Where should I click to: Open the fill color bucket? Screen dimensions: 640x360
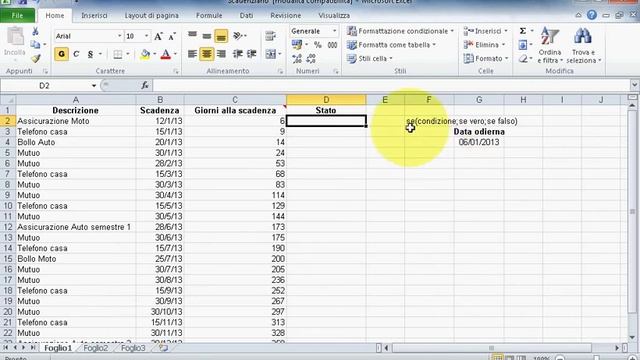click(145, 54)
